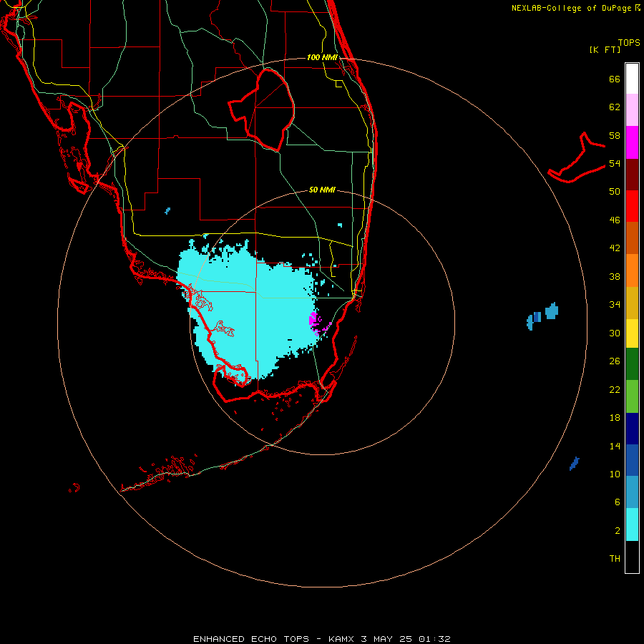Click the dark green 26 kft legend swatch
The width and height of the screenshot is (644, 644).
pyautogui.click(x=632, y=364)
